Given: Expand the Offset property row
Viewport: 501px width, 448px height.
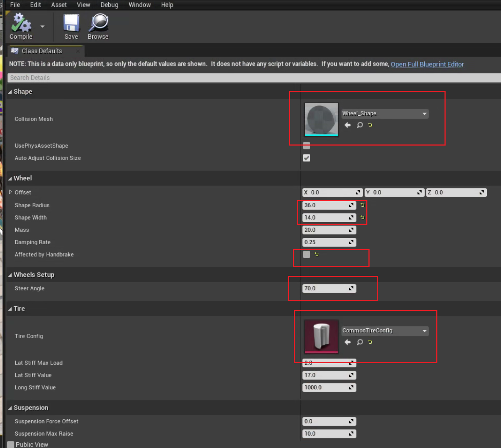Looking at the screenshot, I should pos(10,192).
